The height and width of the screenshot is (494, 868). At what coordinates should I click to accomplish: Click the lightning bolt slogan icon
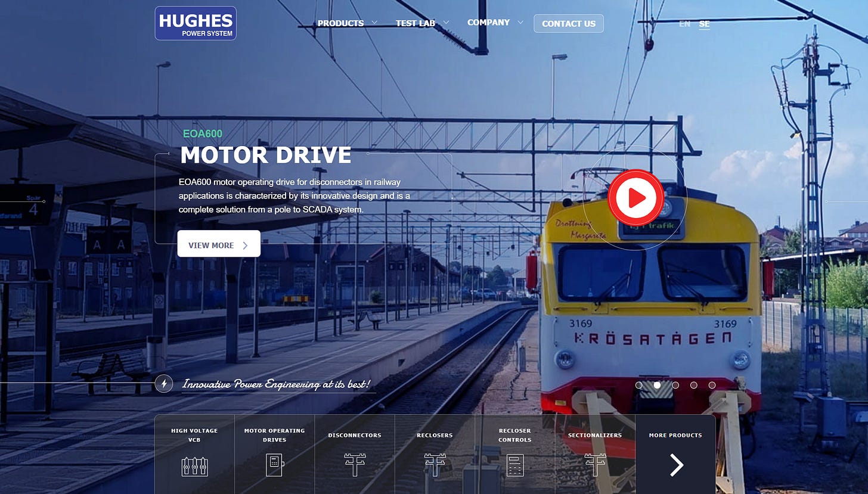(164, 384)
